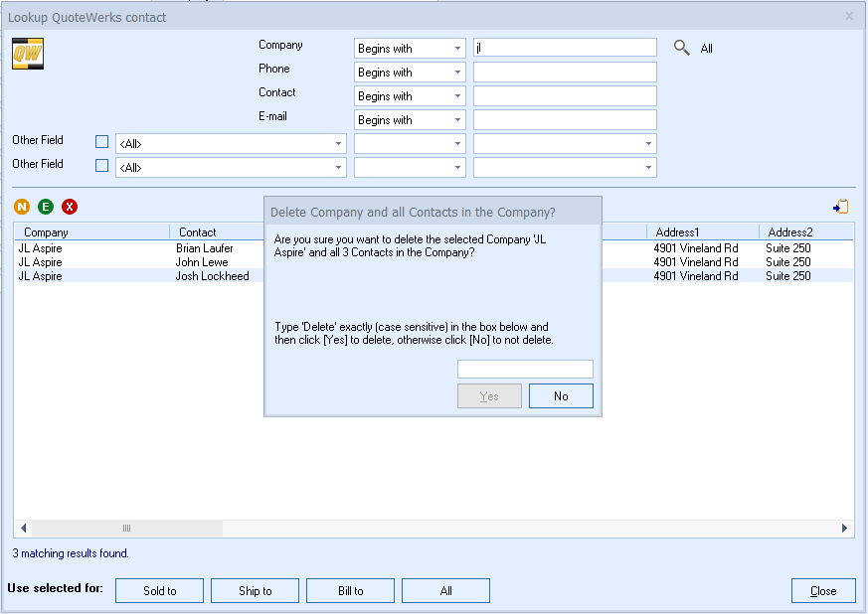This screenshot has width=868, height=614.
Task: Open the Contact Begins with dropdown
Action: pyautogui.click(x=410, y=95)
